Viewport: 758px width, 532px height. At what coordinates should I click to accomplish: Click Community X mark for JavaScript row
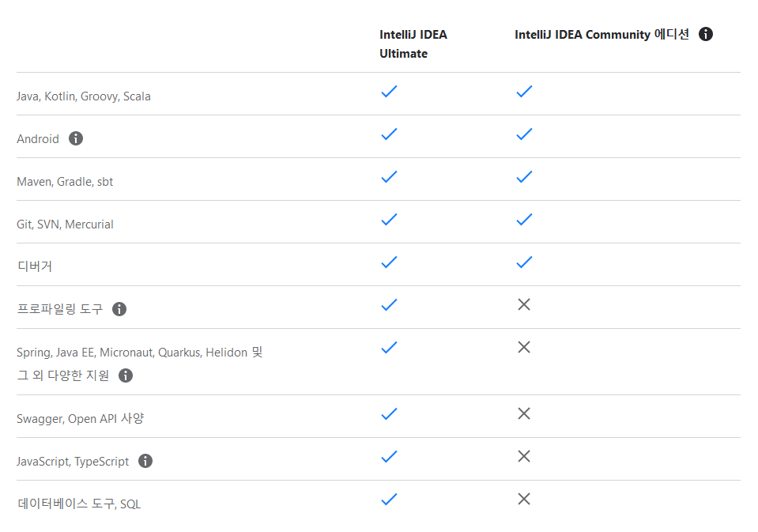pyautogui.click(x=524, y=456)
